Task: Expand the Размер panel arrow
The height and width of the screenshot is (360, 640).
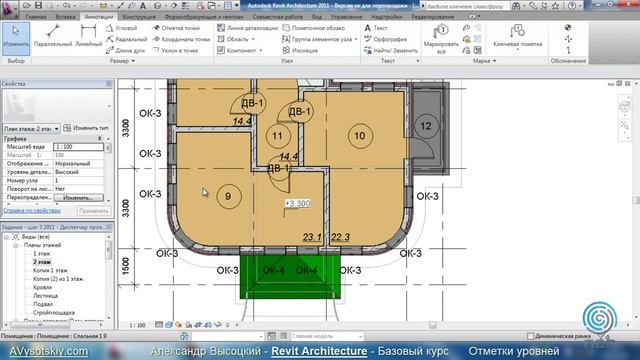Action: [133, 61]
